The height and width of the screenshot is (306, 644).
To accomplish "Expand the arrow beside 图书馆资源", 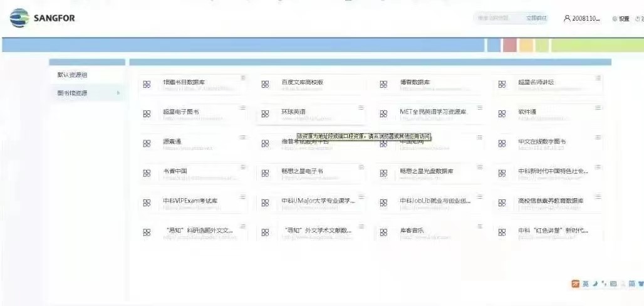I will tap(118, 93).
